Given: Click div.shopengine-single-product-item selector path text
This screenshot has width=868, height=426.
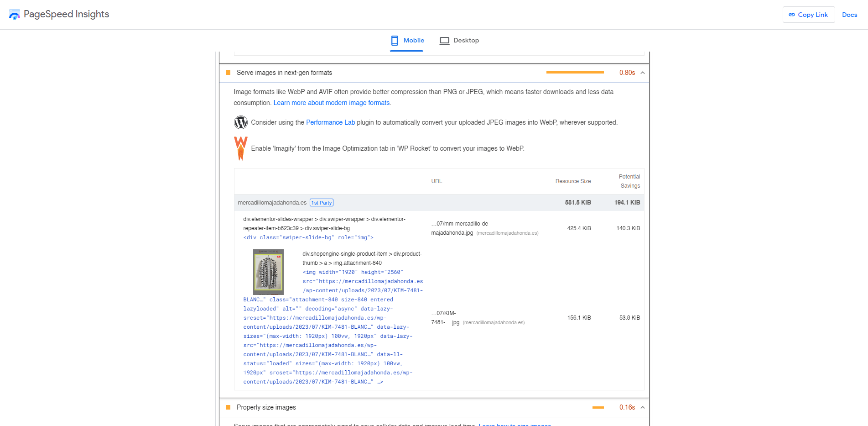Looking at the screenshot, I should point(362,258).
